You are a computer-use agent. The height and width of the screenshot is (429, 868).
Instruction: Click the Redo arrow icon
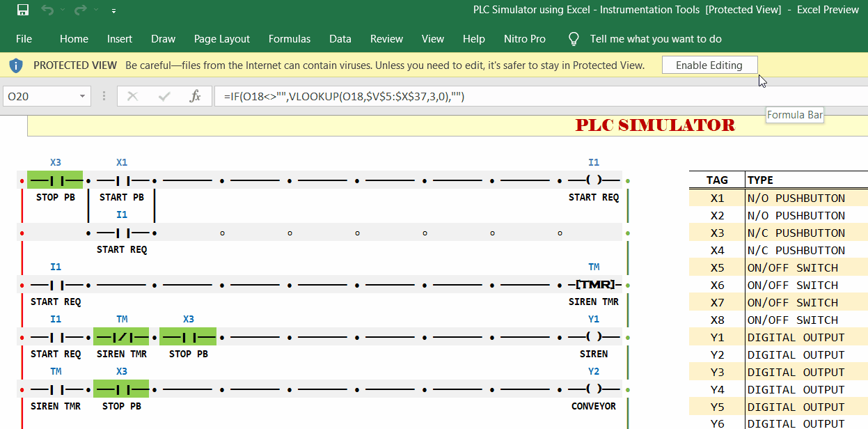pyautogui.click(x=80, y=10)
